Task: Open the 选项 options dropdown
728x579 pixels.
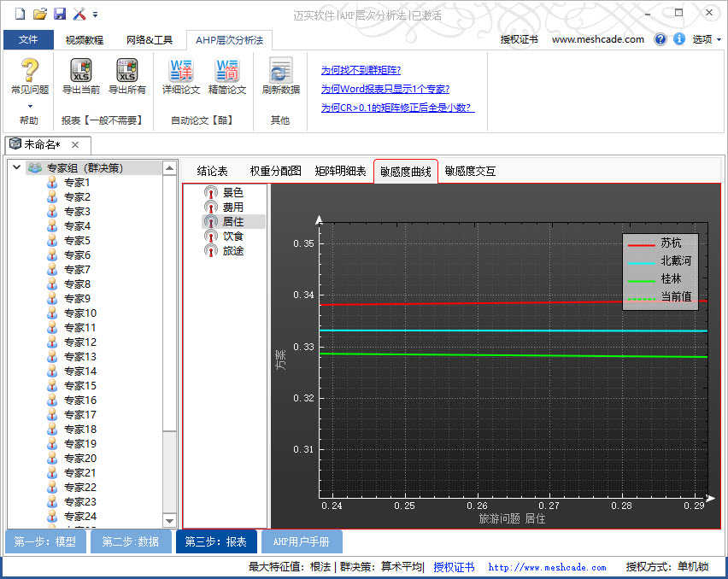Action: 707,39
